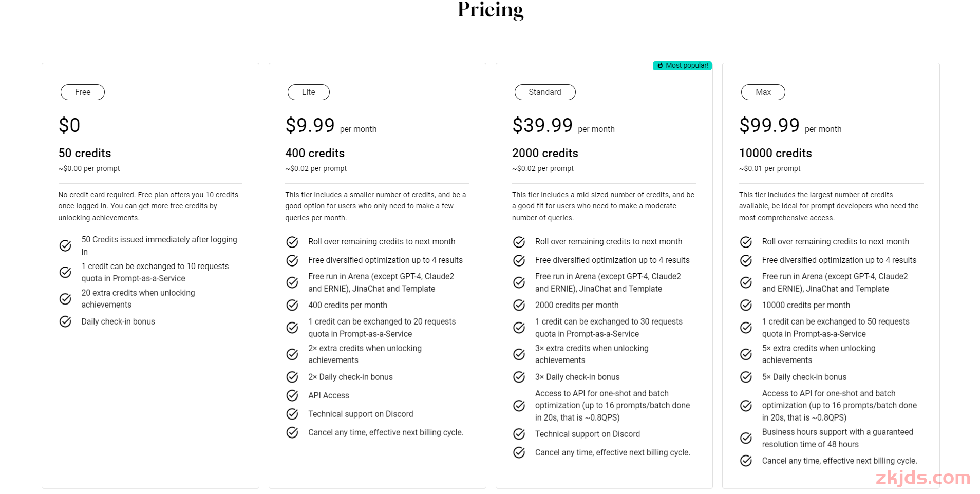Select the Lite plan pill button

[x=309, y=92]
